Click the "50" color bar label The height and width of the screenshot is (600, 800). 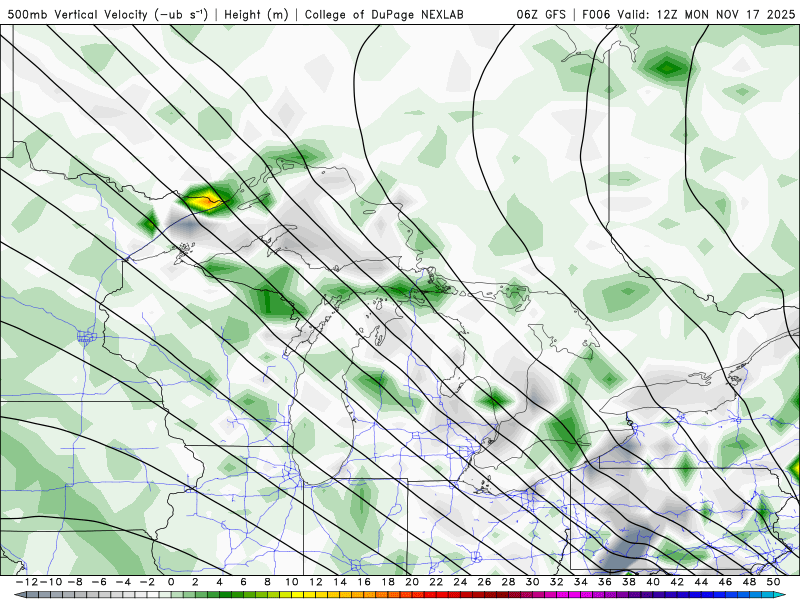point(773,582)
